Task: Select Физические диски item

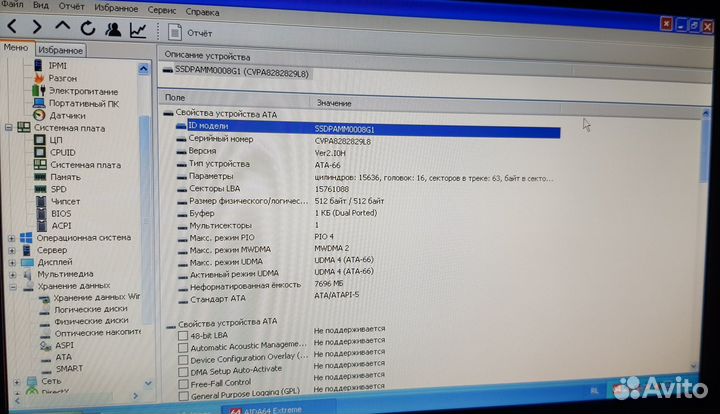Action: coord(91,321)
